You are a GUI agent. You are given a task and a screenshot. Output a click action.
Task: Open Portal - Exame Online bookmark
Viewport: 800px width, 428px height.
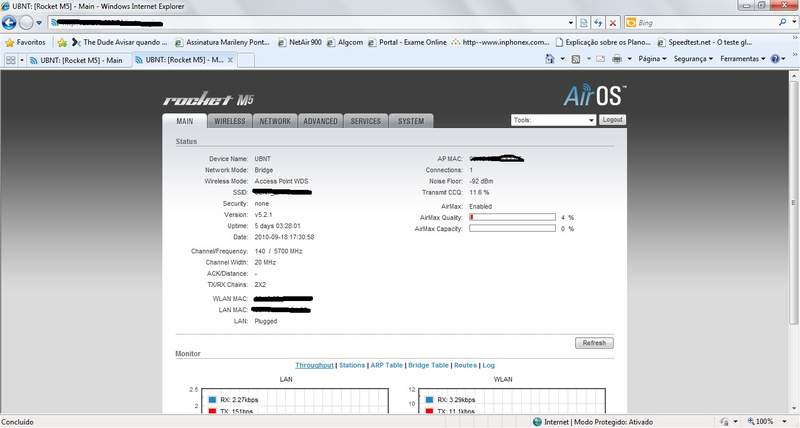click(407, 42)
